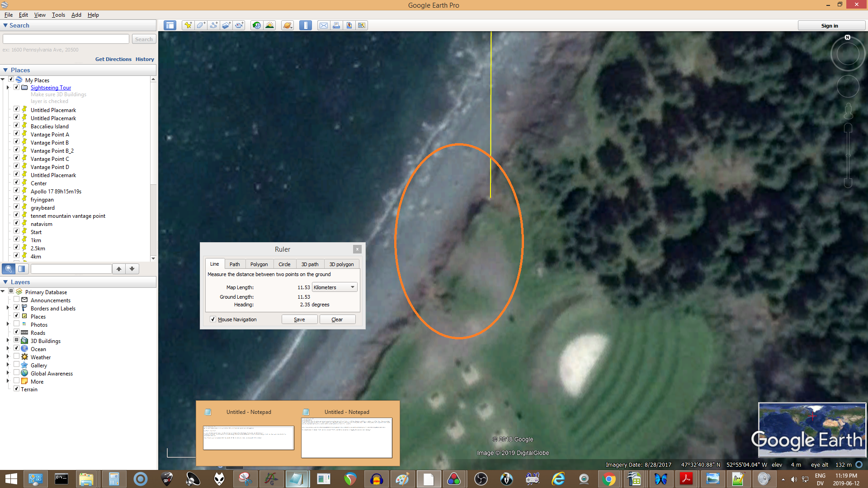Uncheck the Vantage Point A checkbox
The height and width of the screenshot is (488, 868).
(16, 134)
